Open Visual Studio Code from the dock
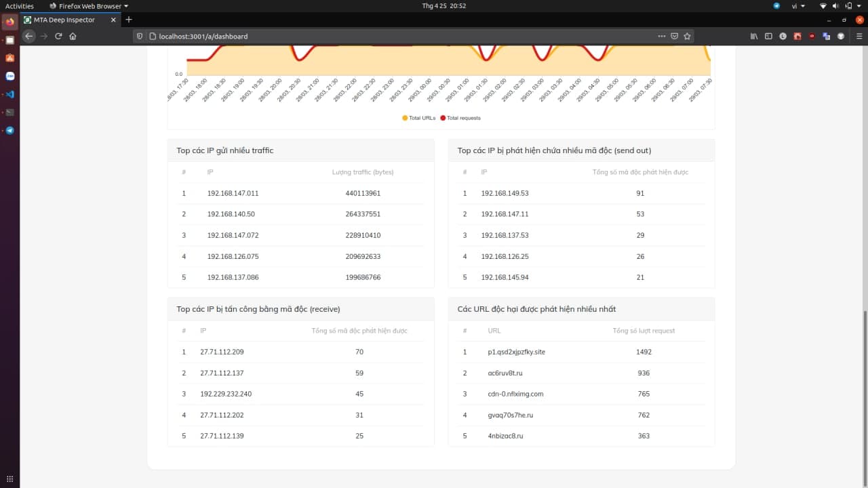 pyautogui.click(x=9, y=94)
